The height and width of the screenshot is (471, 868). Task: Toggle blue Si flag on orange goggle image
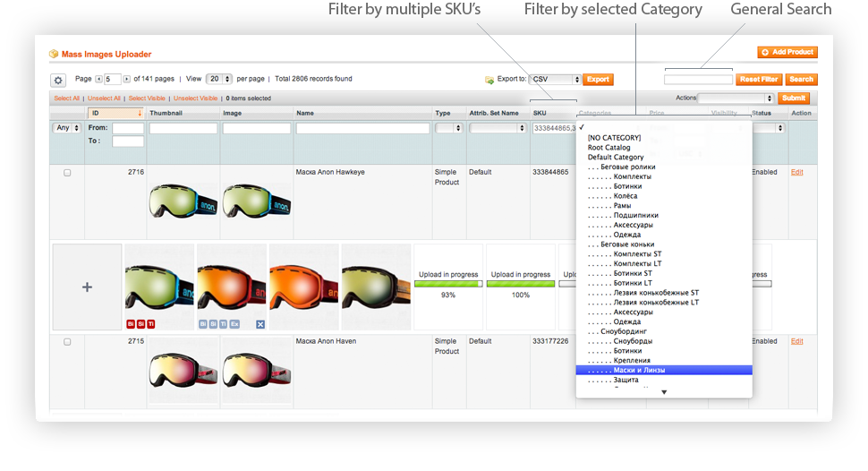pyautogui.click(x=213, y=323)
